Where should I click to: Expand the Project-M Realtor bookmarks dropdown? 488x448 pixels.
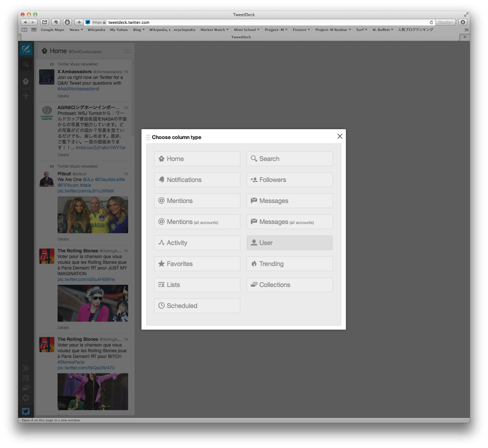click(x=333, y=30)
